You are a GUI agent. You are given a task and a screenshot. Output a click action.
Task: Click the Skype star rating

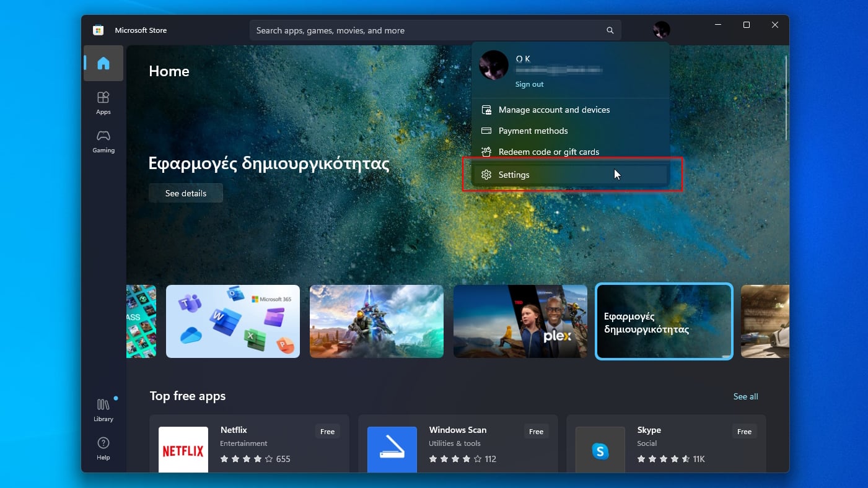(664, 459)
